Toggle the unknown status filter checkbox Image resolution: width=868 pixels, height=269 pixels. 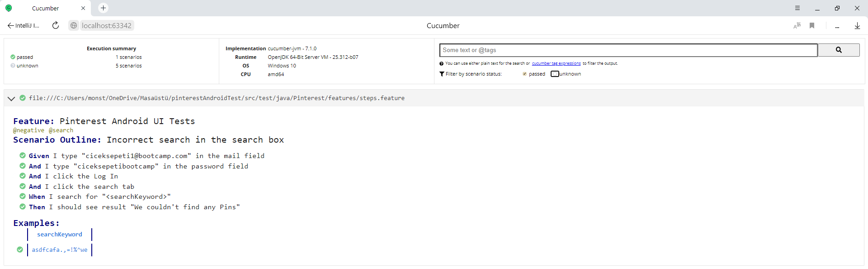coord(555,74)
